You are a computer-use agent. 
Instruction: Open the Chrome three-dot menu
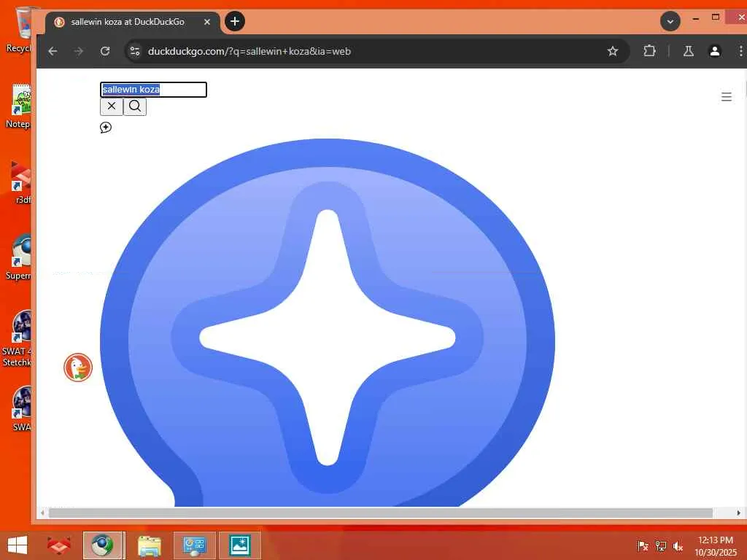[x=740, y=52]
